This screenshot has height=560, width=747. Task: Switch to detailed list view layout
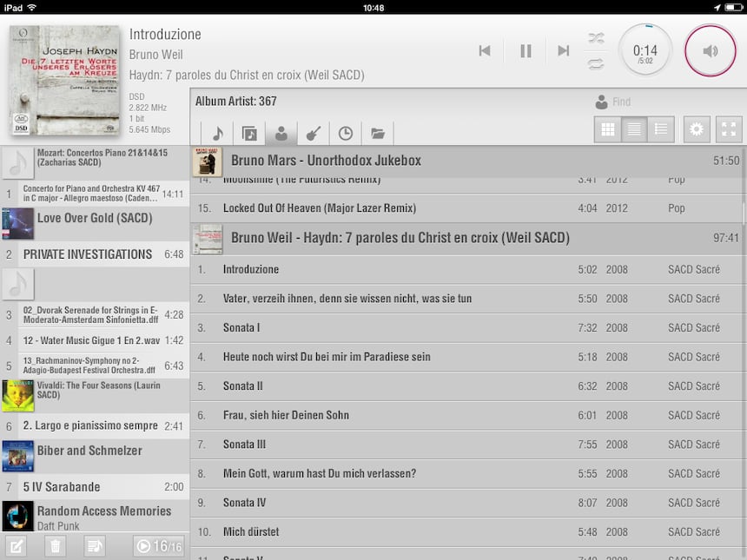(x=661, y=129)
